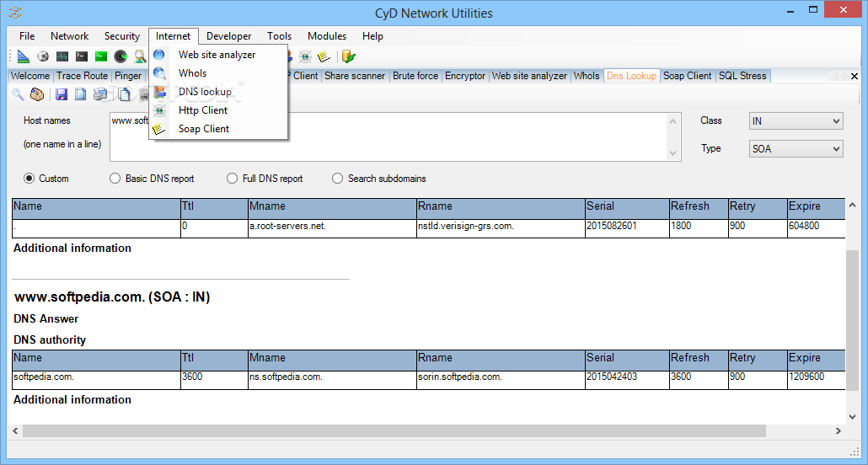The width and height of the screenshot is (868, 465).
Task: Click the printer icon in the DNS toolbar
Action: (100, 94)
